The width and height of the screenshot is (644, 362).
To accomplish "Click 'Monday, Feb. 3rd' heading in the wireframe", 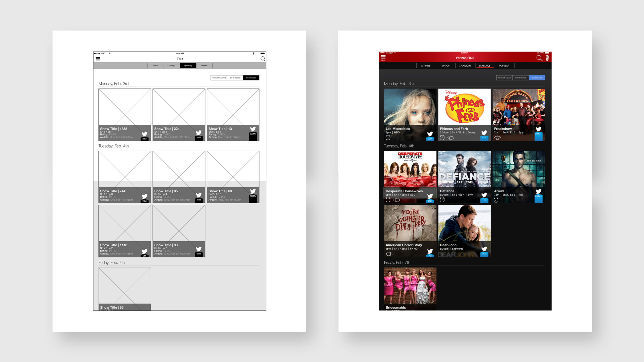I will (113, 84).
